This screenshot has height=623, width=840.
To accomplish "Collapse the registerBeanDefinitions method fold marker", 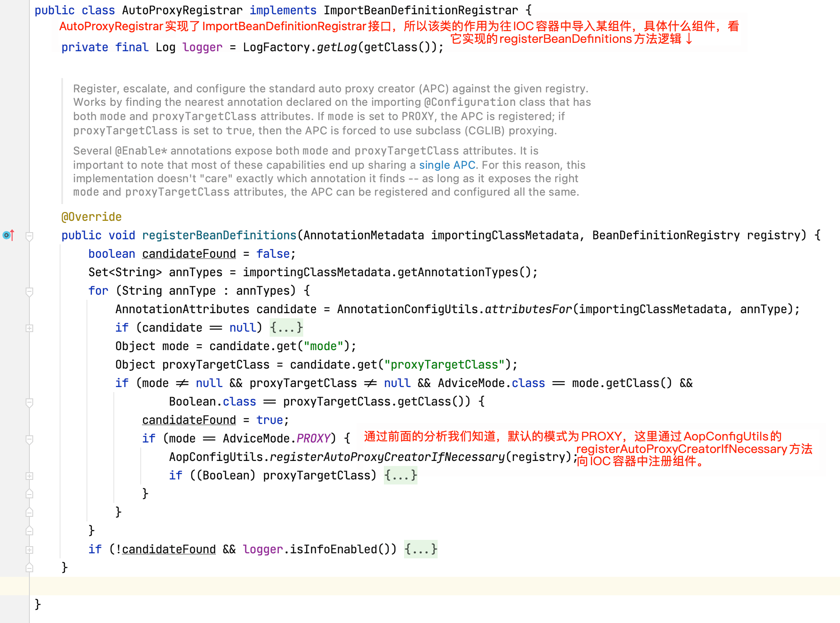I will click(29, 236).
